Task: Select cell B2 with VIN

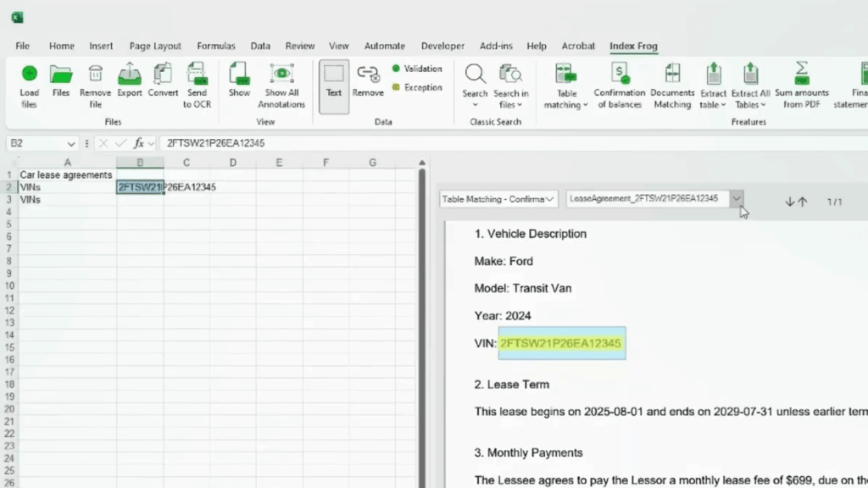Action: pos(140,187)
